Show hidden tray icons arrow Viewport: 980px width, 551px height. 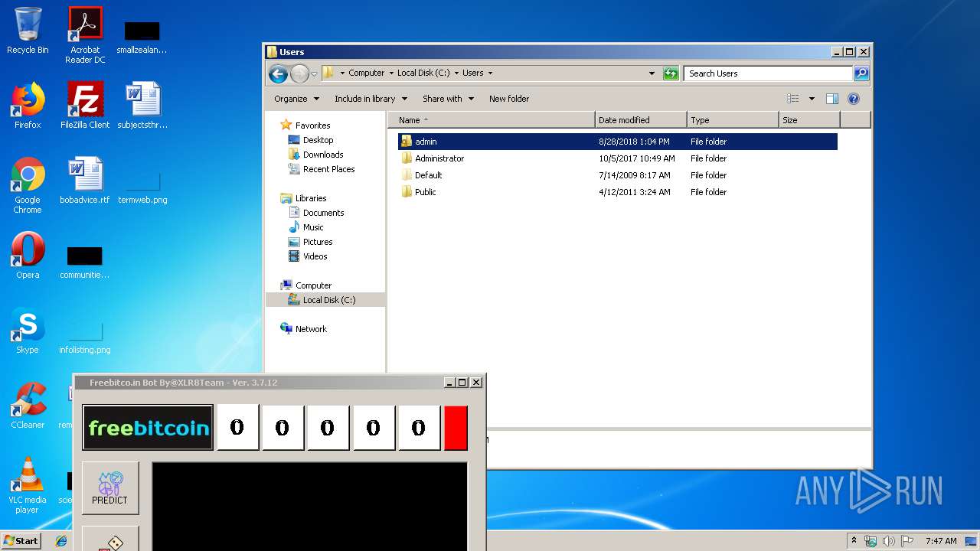coord(854,541)
